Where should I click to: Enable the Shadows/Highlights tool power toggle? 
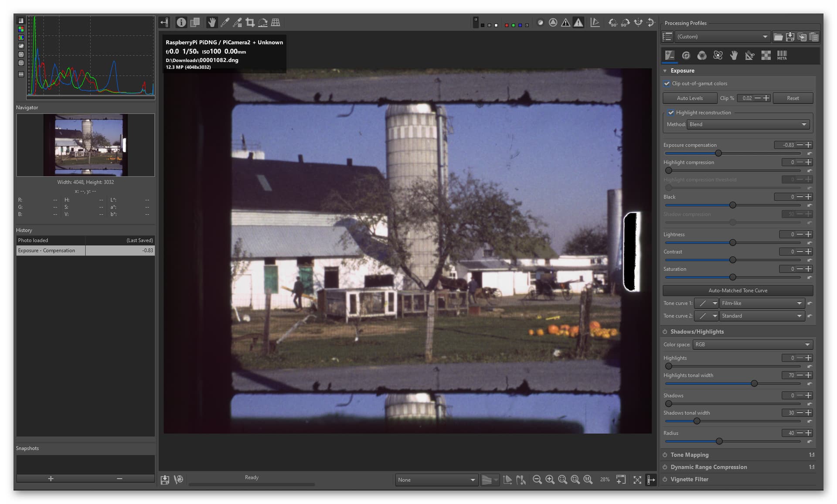coord(665,331)
